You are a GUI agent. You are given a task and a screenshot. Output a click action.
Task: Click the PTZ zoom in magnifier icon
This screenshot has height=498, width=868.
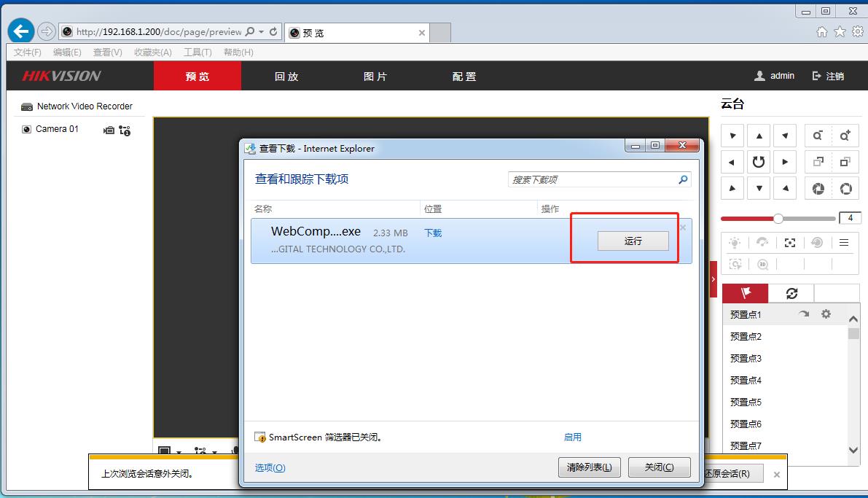pos(845,136)
